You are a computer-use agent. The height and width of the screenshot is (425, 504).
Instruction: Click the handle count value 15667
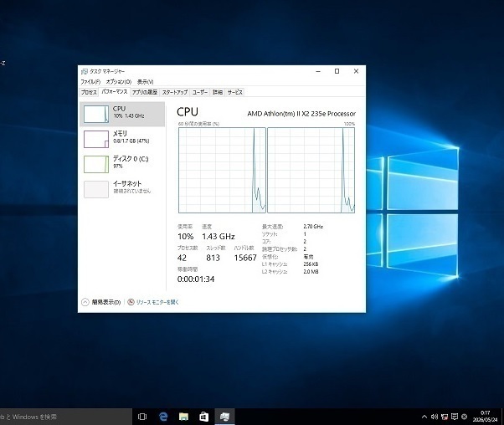pos(245,258)
